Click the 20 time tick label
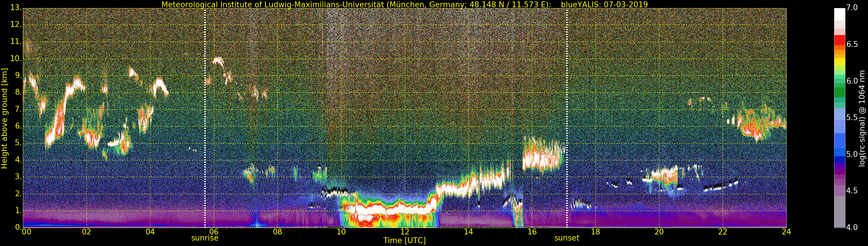 pos(659,232)
